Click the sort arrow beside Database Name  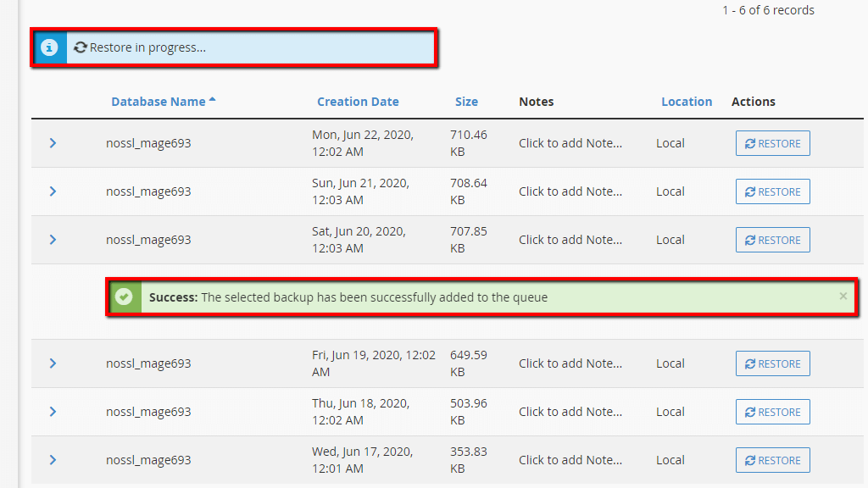[212, 100]
